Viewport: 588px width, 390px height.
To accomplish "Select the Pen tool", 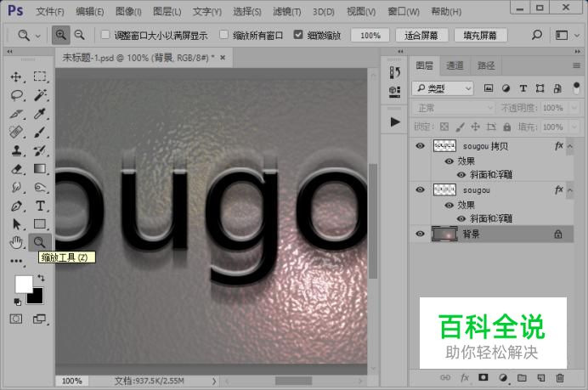I will 16,206.
